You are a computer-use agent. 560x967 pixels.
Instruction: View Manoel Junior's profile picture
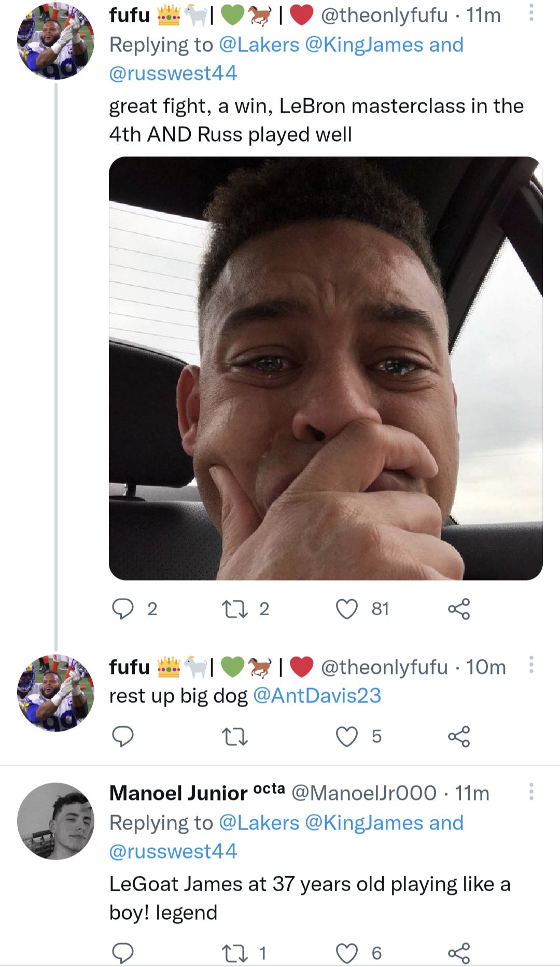tap(56, 821)
